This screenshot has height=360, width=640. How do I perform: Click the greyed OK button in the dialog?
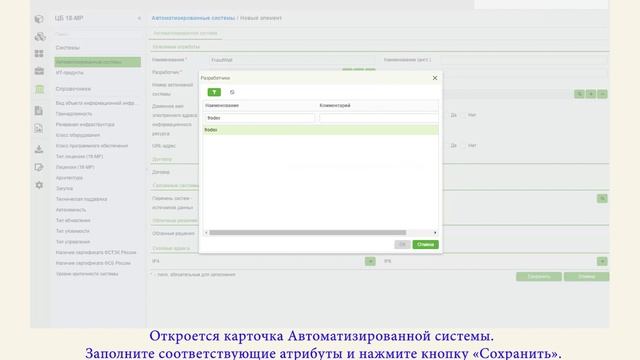pyautogui.click(x=402, y=244)
